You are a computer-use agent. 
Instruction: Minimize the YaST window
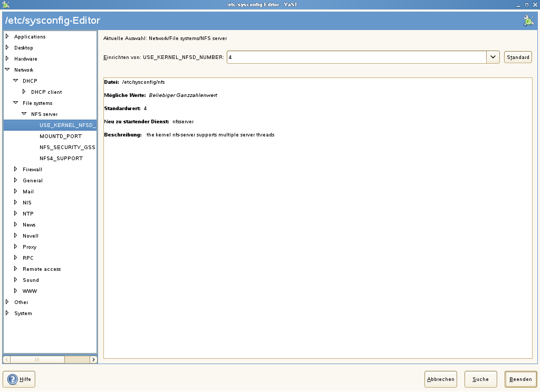[x=518, y=5]
